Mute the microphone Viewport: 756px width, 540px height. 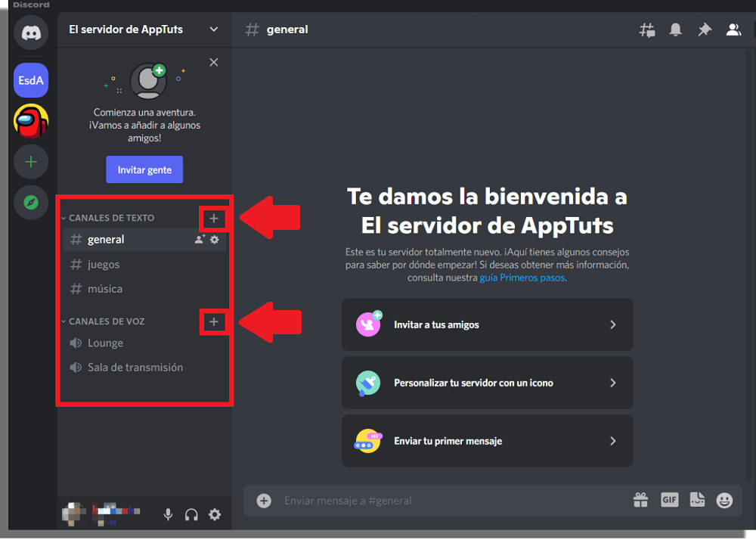168,514
